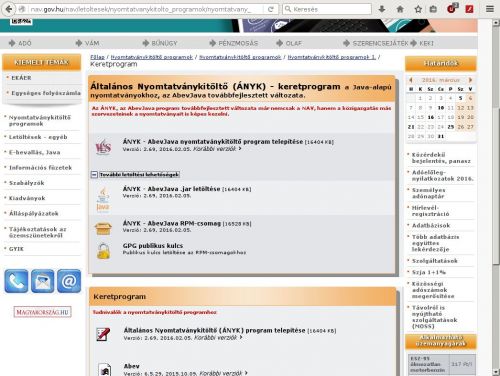Viewport: 500px width, 376px height.
Task: Open Álláspályázatok sidebar link
Action: click(34, 214)
